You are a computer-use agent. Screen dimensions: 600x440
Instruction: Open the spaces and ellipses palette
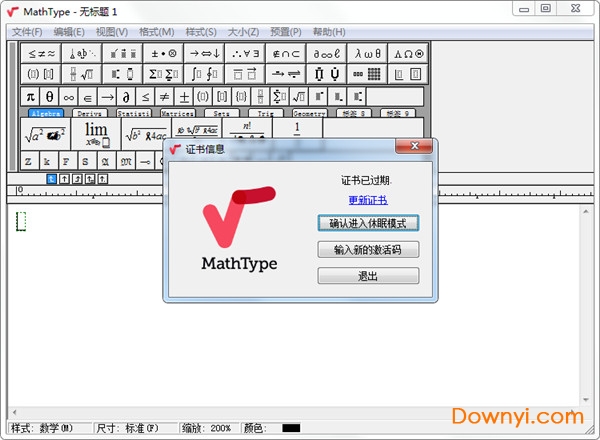coord(82,54)
